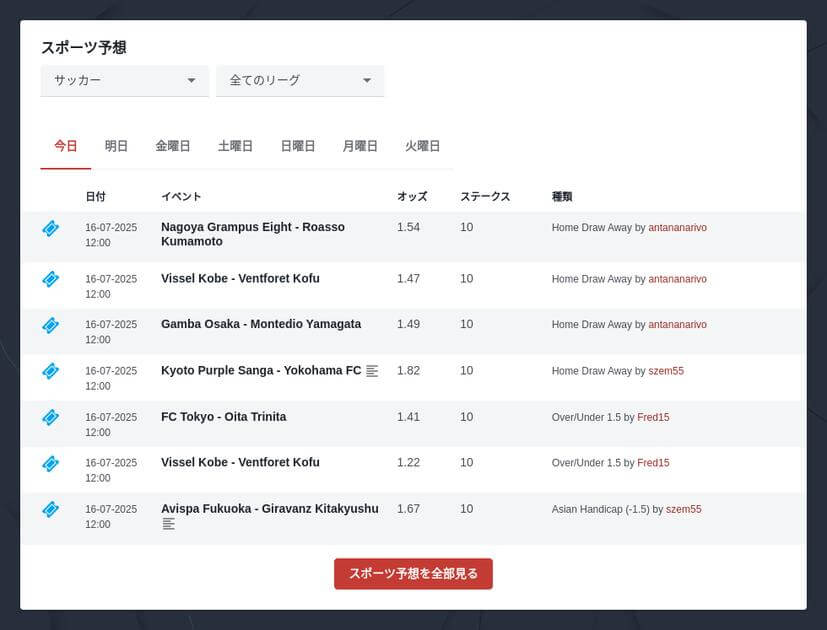Screen dimensions: 827x630
Task: Click odds value 1.67
Action: point(408,509)
